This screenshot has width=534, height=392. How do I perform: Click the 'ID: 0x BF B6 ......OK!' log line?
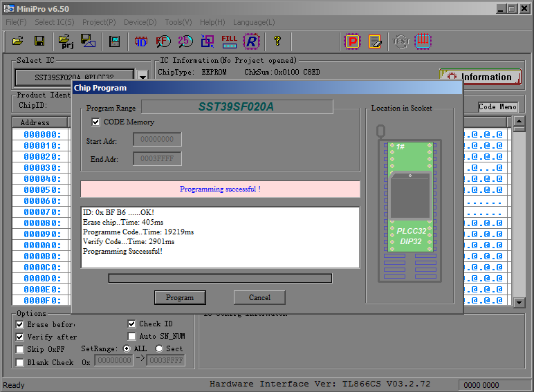pos(118,212)
